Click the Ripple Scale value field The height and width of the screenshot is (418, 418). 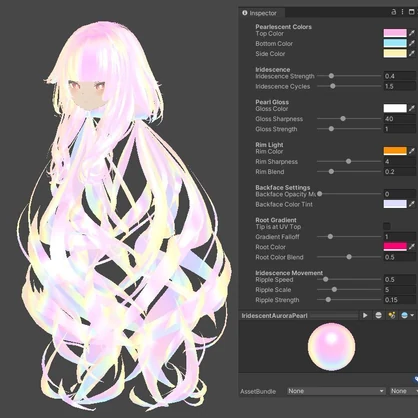pos(400,289)
